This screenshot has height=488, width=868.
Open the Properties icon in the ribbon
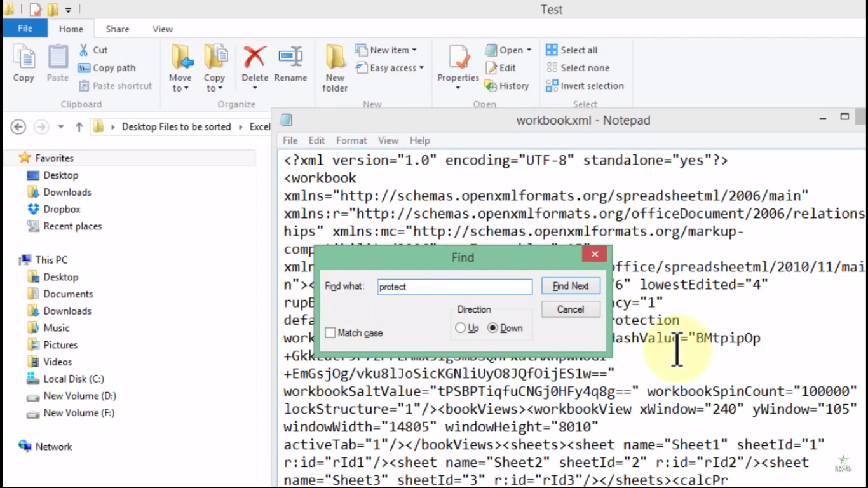pyautogui.click(x=458, y=58)
